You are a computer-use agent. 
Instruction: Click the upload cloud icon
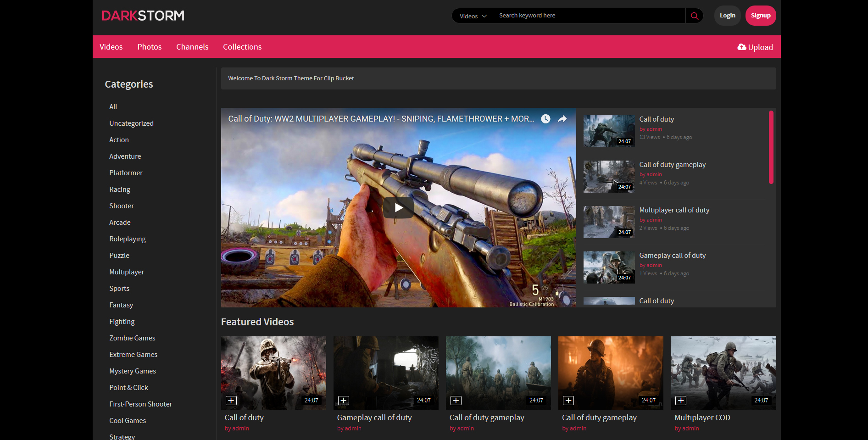[x=741, y=47]
